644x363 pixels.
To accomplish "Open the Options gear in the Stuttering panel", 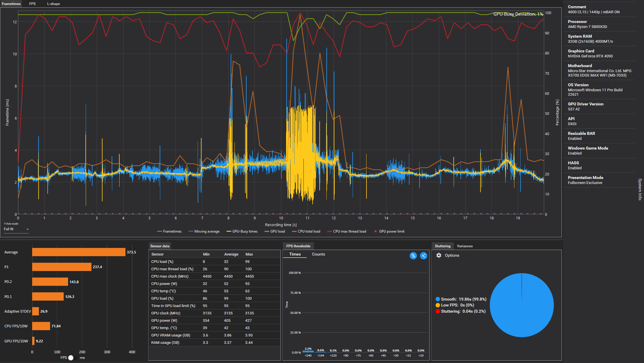I will tap(439, 255).
